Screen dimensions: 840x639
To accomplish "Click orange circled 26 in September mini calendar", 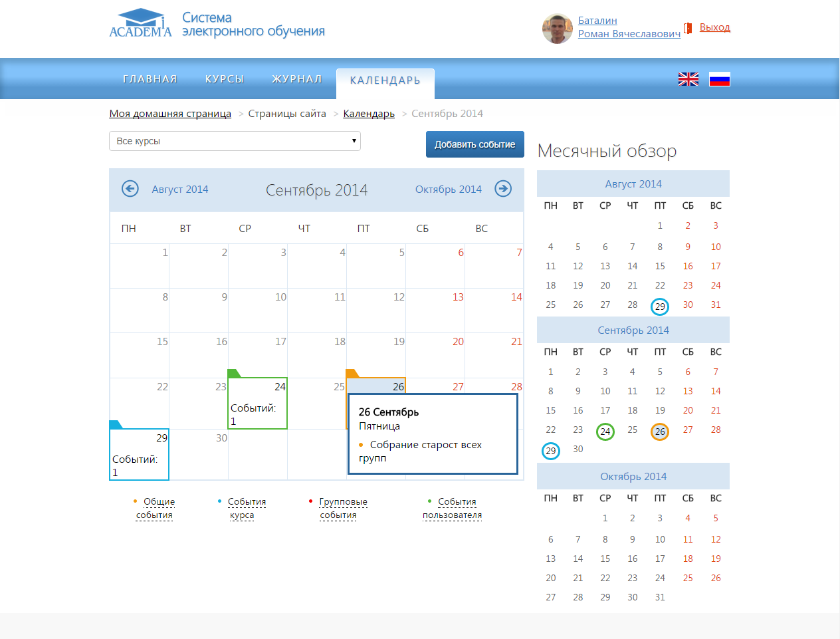I will coord(659,432).
